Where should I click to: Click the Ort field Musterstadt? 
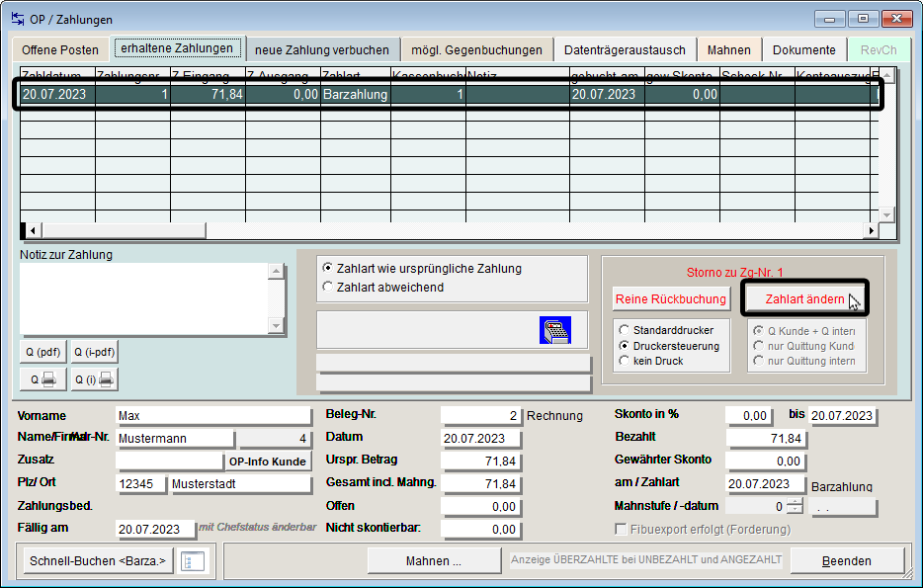[240, 484]
